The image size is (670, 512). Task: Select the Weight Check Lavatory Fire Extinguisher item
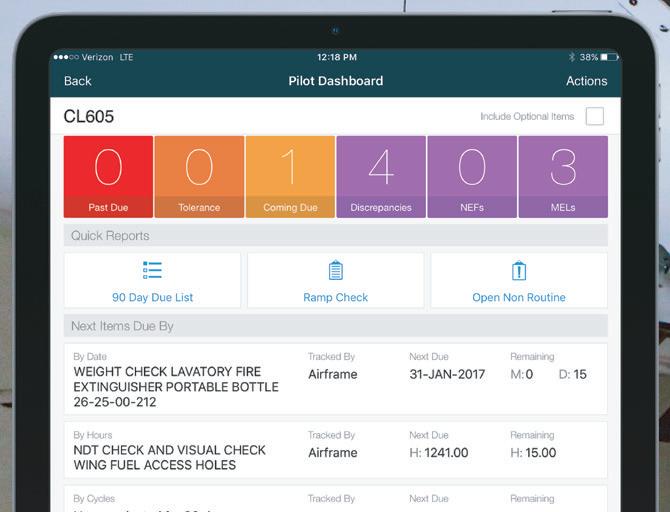pos(335,379)
